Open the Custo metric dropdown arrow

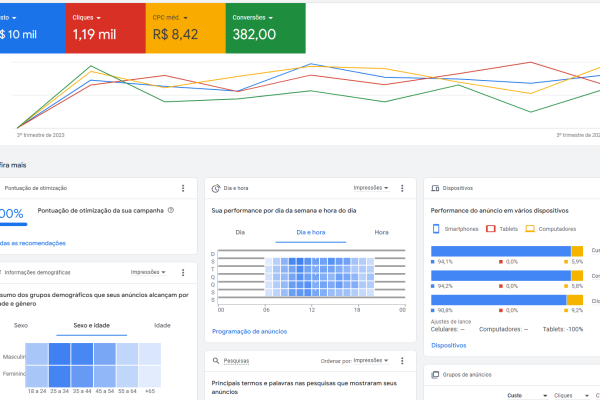[14, 18]
